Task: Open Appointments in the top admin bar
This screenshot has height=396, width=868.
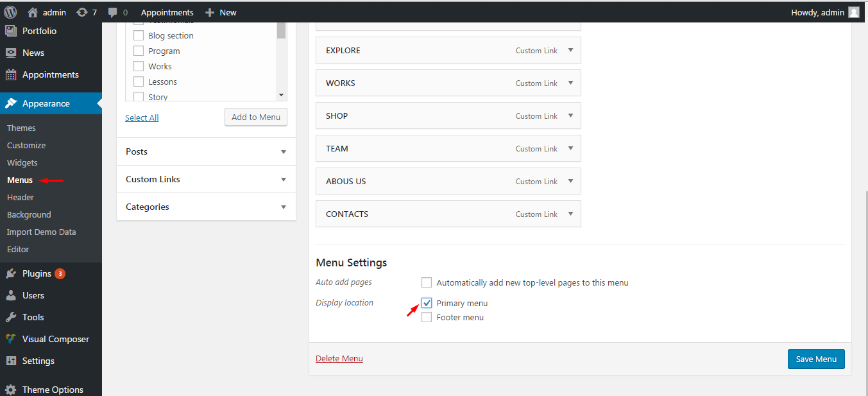Action: coord(167,12)
